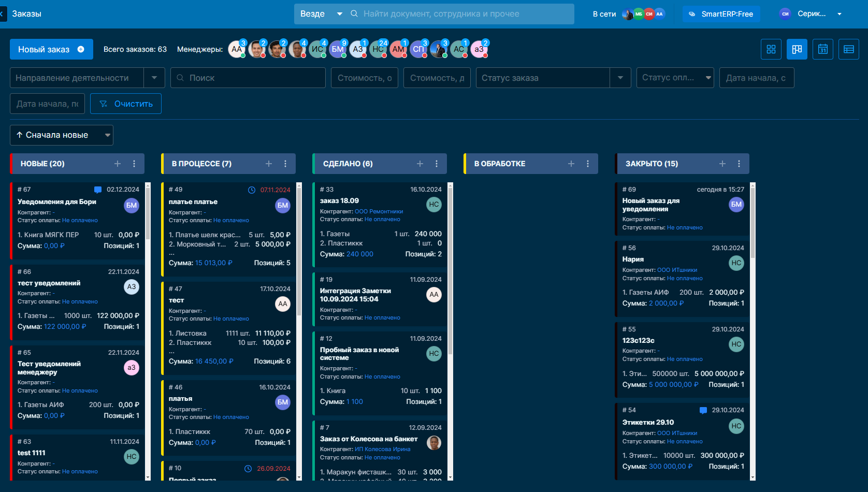Expand the Направление деятельности dropdown
868x492 pixels.
(x=154, y=78)
